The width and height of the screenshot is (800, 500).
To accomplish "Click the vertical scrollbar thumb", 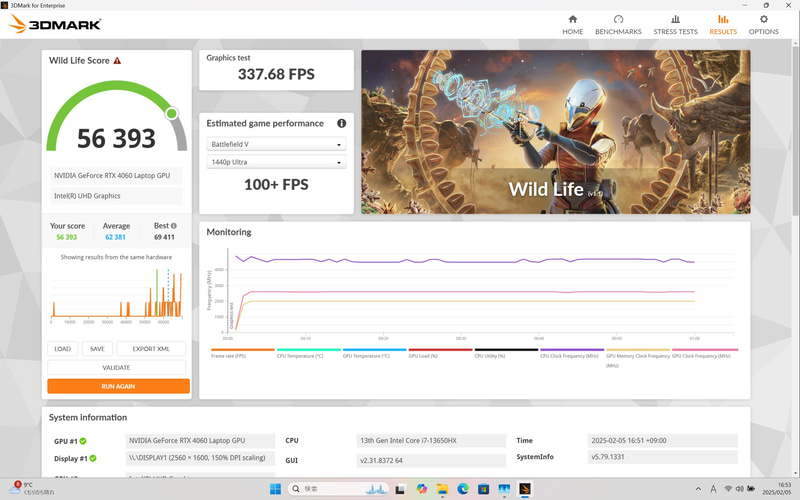I will click(795, 130).
